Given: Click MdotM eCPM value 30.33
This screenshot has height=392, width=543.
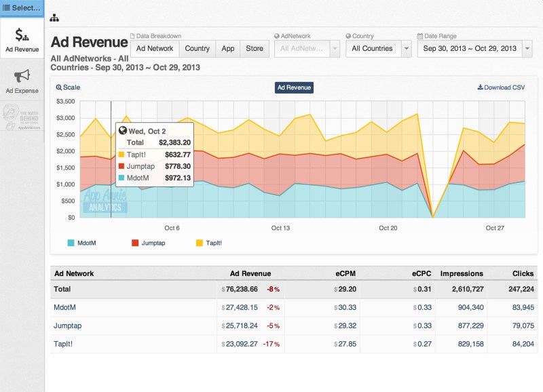Looking at the screenshot, I should point(347,307).
